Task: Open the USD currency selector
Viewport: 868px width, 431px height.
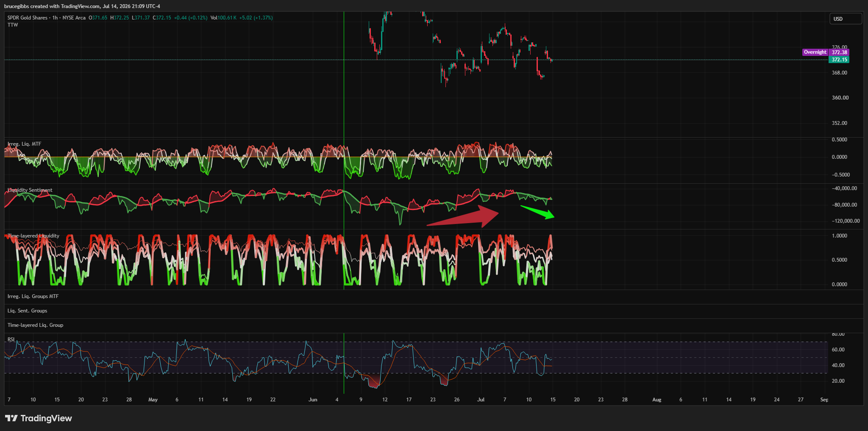Action: click(x=846, y=19)
